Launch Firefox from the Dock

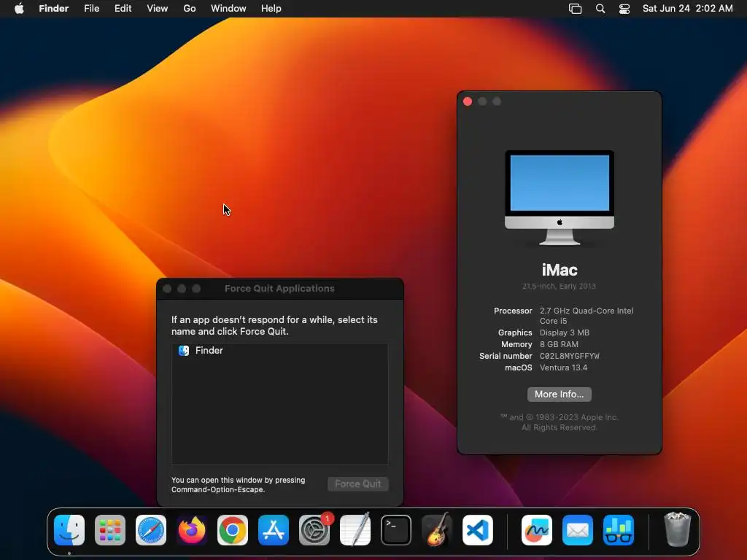192,530
